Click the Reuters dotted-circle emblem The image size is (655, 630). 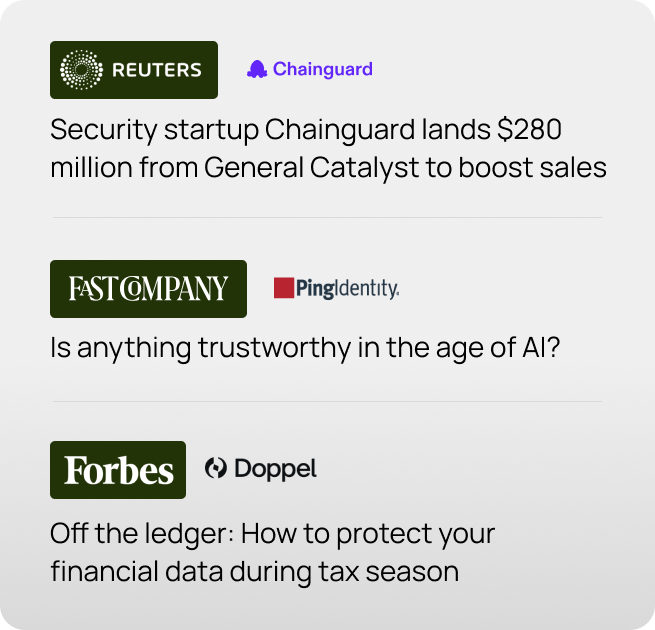pyautogui.click(x=82, y=70)
